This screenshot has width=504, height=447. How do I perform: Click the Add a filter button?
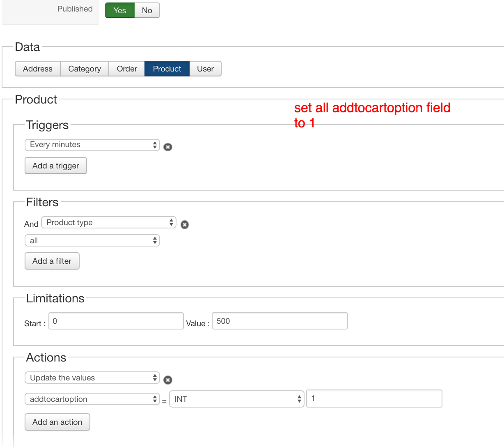pos(52,261)
